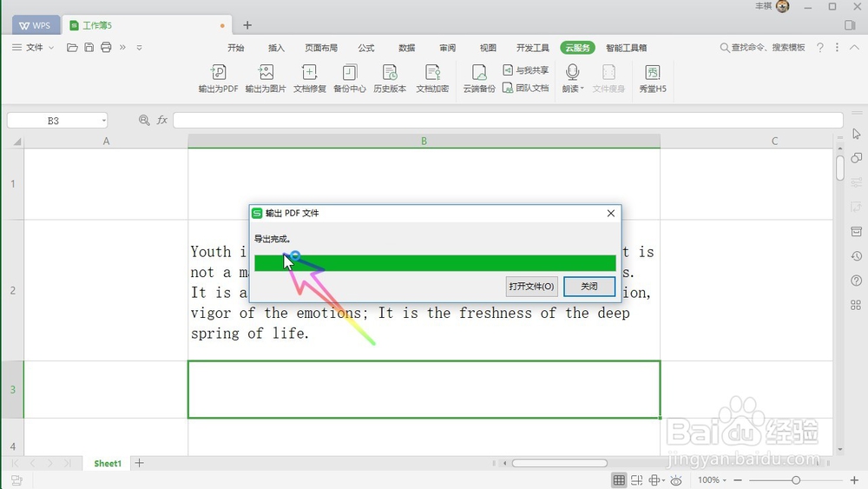
Task: Toggle eye protection mode in status bar
Action: 676,480
